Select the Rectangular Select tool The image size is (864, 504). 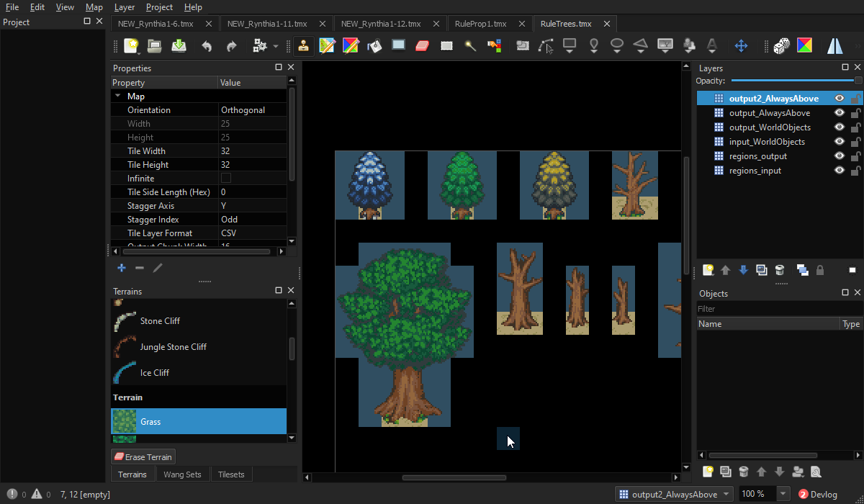(446, 46)
